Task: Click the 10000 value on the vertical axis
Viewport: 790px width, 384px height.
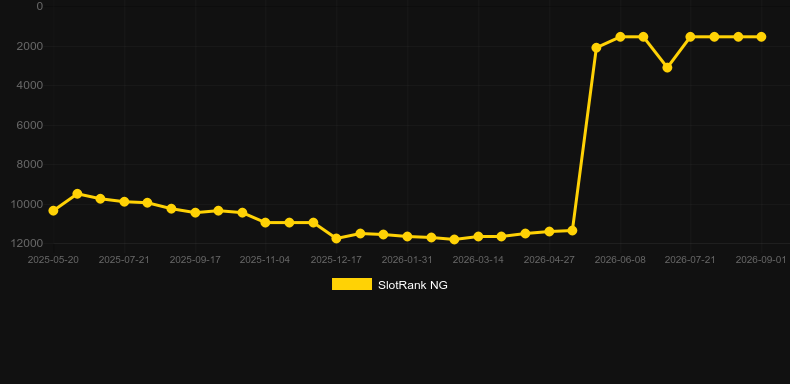Action: point(27,204)
